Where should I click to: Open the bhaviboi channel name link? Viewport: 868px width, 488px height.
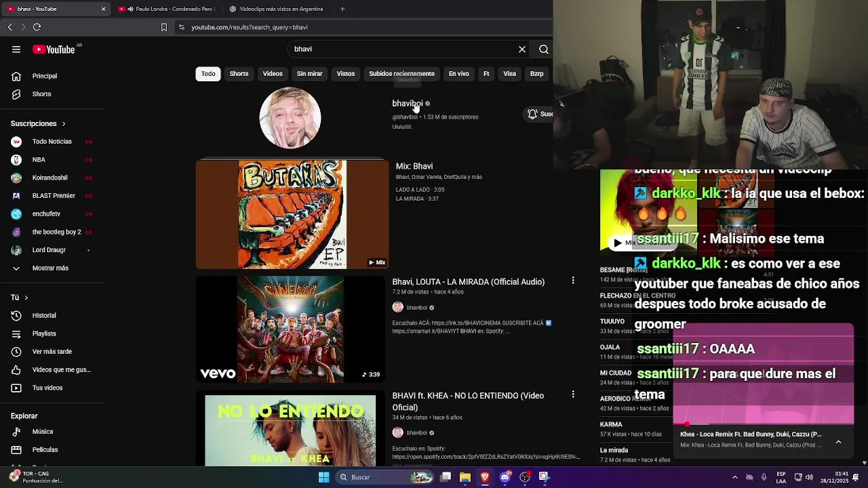[407, 104]
